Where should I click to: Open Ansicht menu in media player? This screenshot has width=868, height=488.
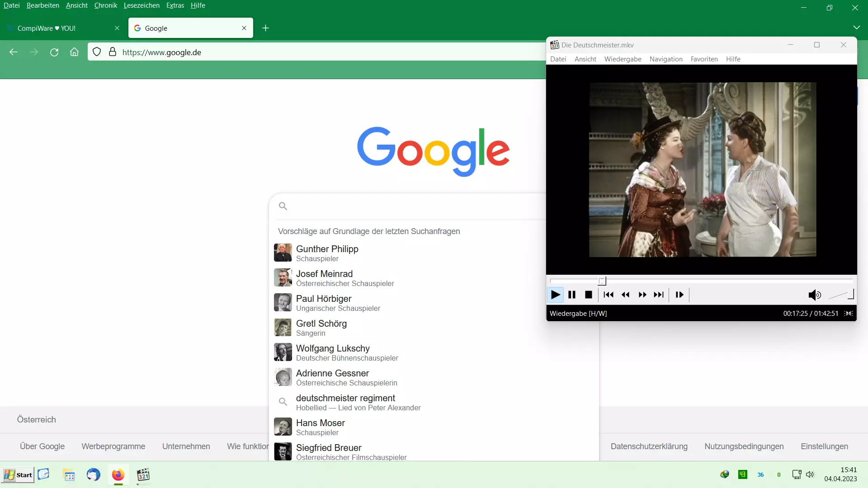(x=585, y=59)
